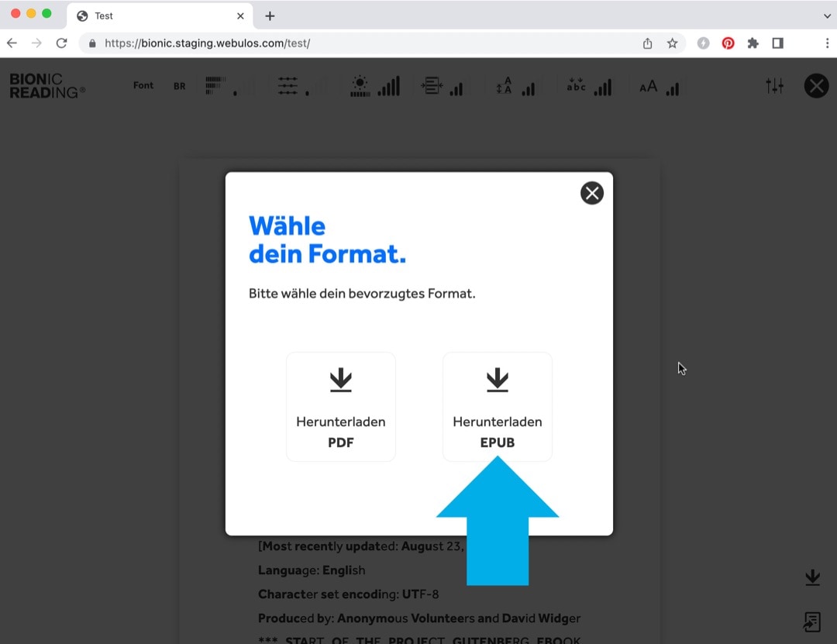Click the font size AA icon

click(649, 86)
